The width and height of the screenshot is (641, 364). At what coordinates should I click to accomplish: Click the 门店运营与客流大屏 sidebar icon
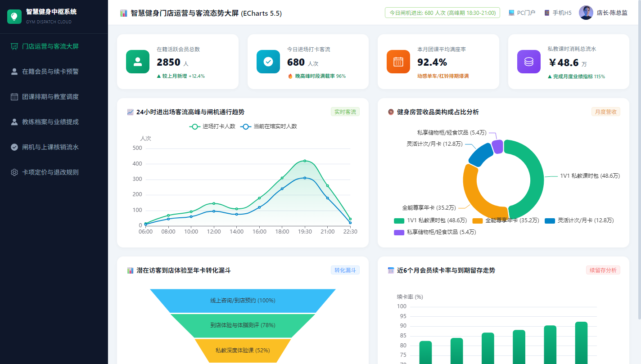[x=14, y=46]
